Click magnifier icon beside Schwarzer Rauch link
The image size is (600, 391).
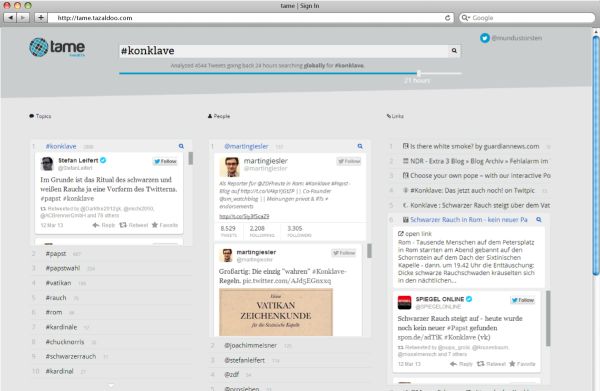pyautogui.click(x=539, y=220)
